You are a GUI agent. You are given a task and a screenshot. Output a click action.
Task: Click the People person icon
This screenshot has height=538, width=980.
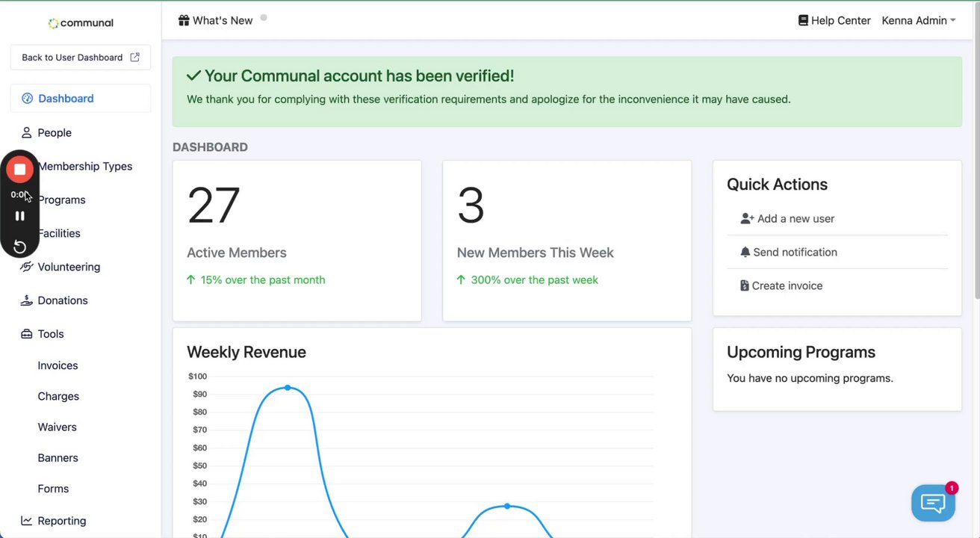27,133
